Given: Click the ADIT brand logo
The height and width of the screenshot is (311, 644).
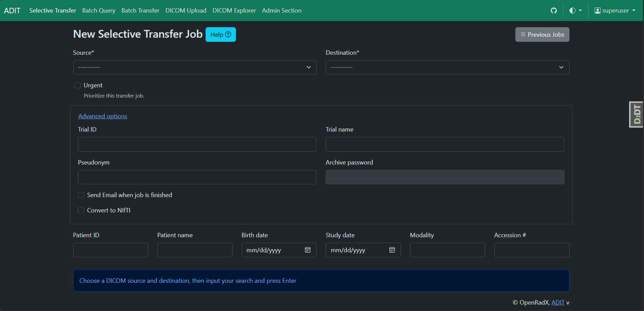Looking at the screenshot, I should [x=12, y=10].
